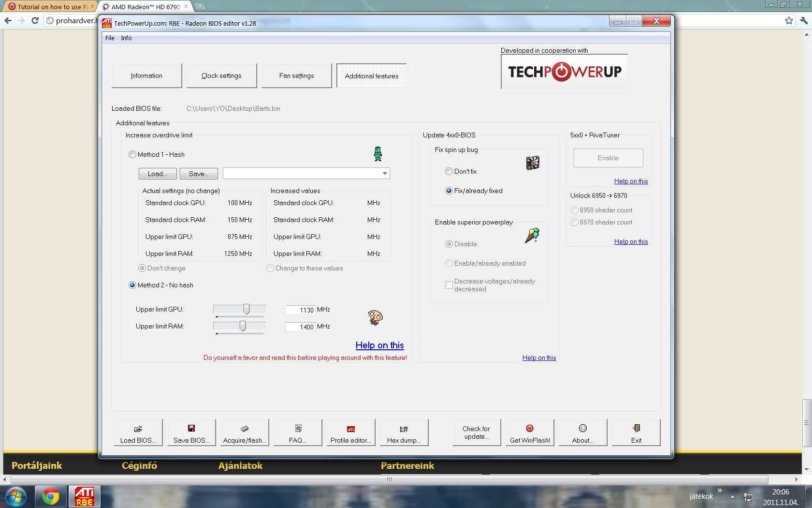Select the Additional features tab
This screenshot has height=508, width=812.
[371, 75]
